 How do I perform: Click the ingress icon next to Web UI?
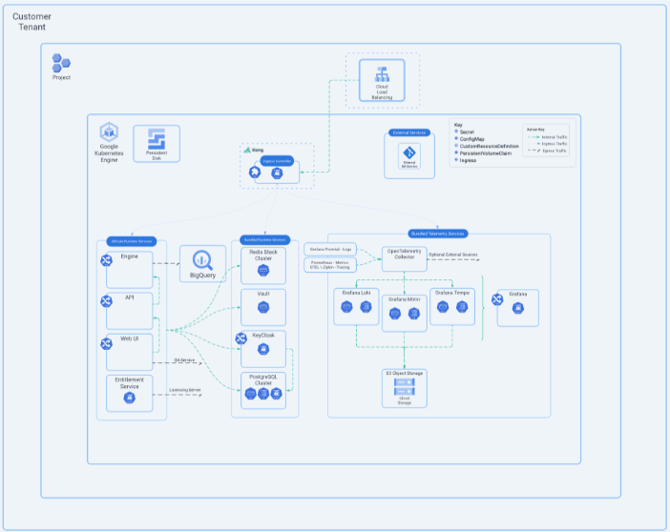click(x=106, y=344)
